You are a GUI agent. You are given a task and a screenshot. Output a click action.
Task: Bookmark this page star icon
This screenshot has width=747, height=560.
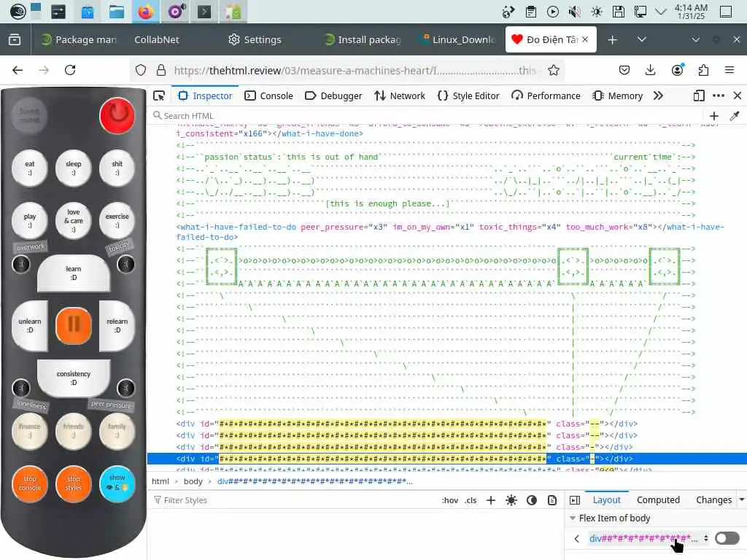tap(553, 71)
